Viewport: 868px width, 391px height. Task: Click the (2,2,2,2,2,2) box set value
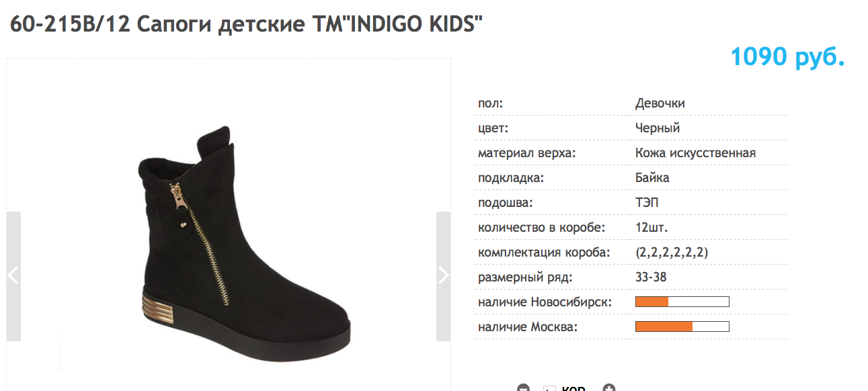point(672,253)
